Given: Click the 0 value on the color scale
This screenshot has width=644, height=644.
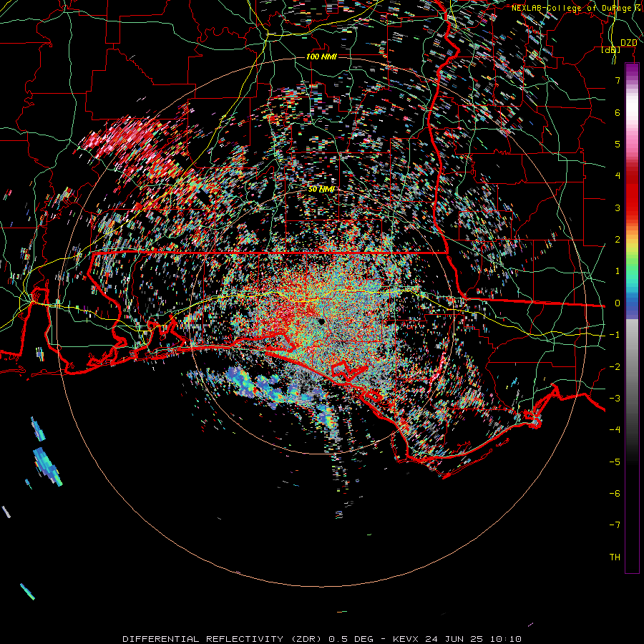Looking at the screenshot, I should coord(618,303).
